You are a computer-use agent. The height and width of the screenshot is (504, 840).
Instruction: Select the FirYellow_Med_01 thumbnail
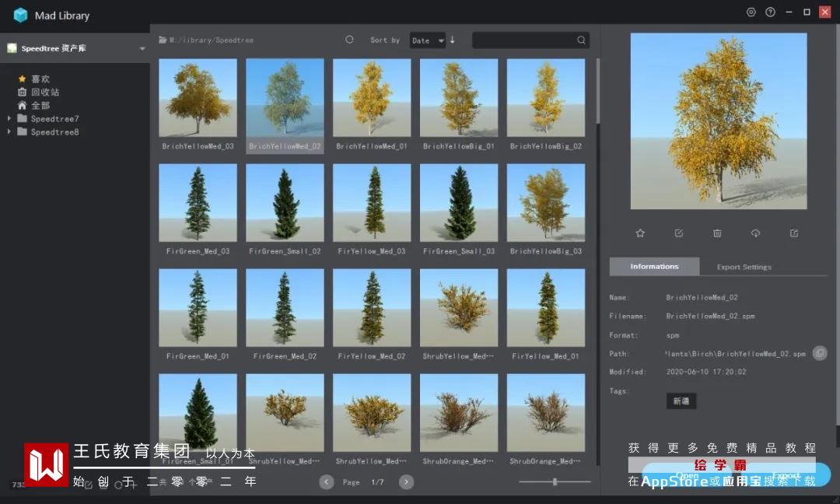546,307
